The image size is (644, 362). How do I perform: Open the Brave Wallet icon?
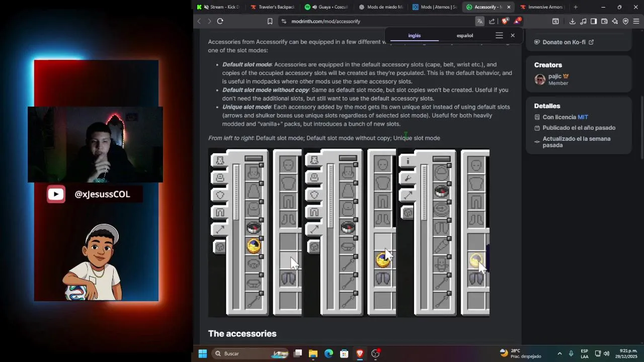(x=604, y=21)
